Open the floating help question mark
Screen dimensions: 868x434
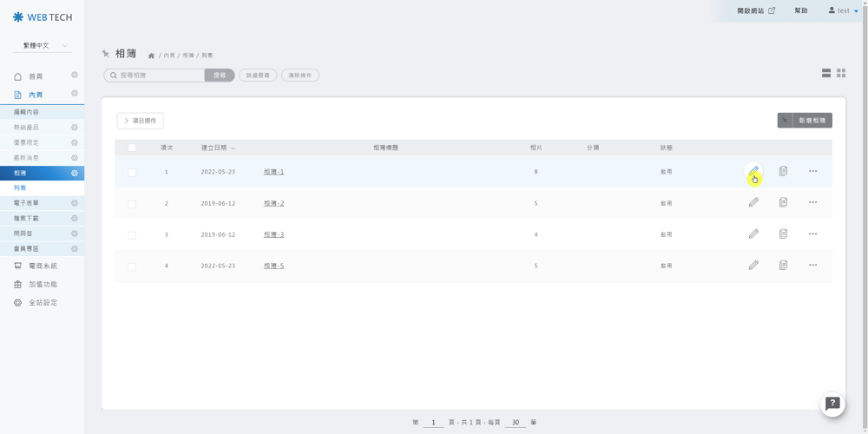(x=832, y=404)
